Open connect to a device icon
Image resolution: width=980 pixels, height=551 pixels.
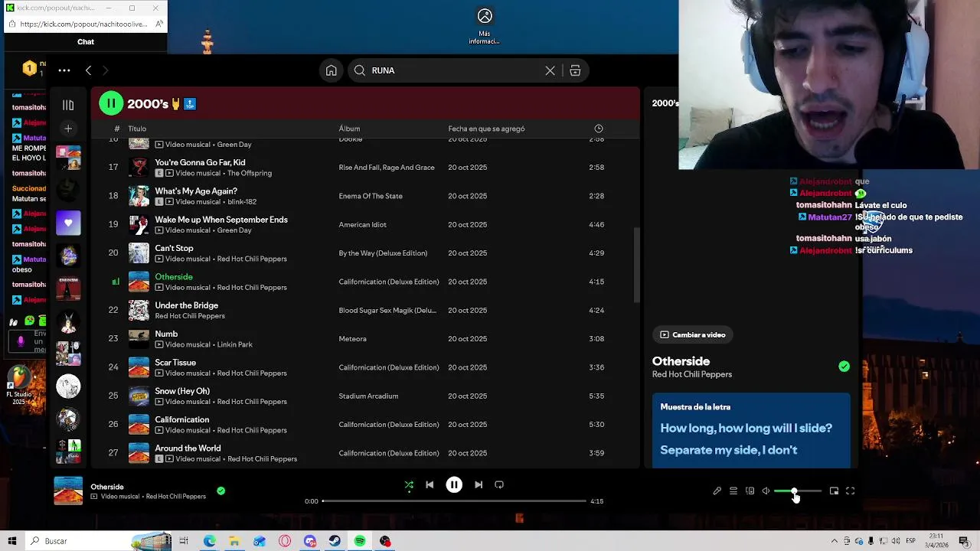click(750, 491)
